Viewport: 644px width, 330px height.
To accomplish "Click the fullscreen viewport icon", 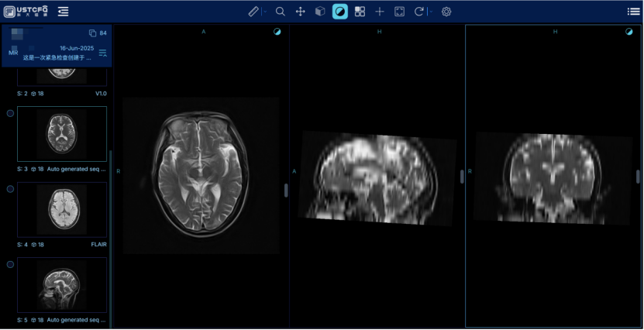I will pyautogui.click(x=399, y=12).
